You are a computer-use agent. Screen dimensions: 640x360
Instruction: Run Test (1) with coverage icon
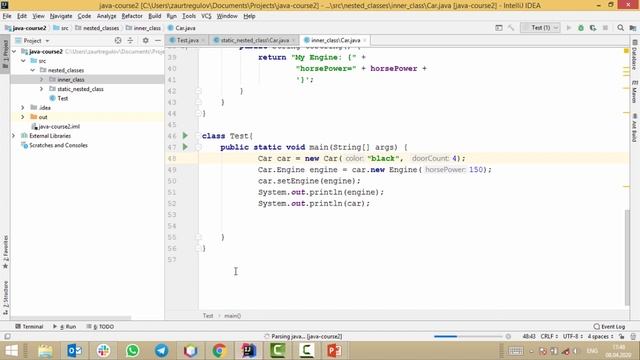(593, 28)
